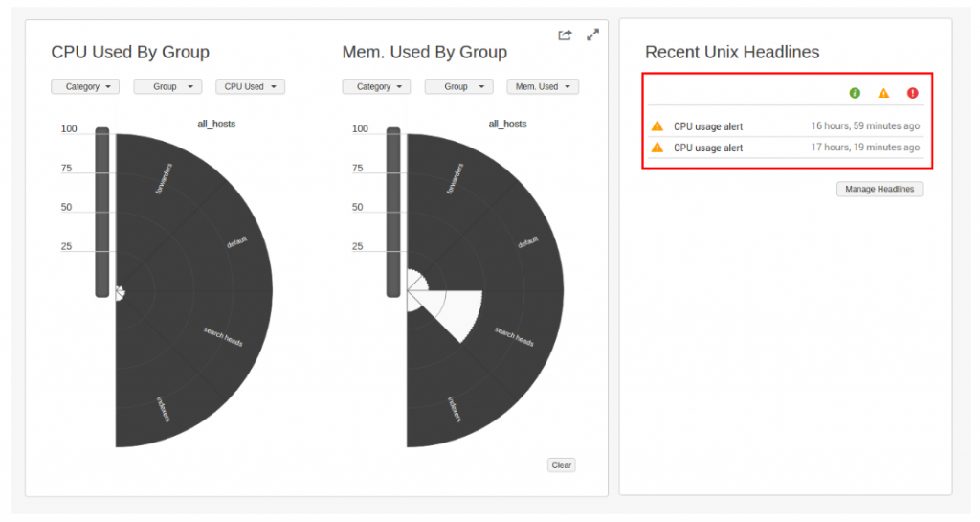
Task: Open the CPU usage alert from 16 hours ago
Action: (x=708, y=126)
